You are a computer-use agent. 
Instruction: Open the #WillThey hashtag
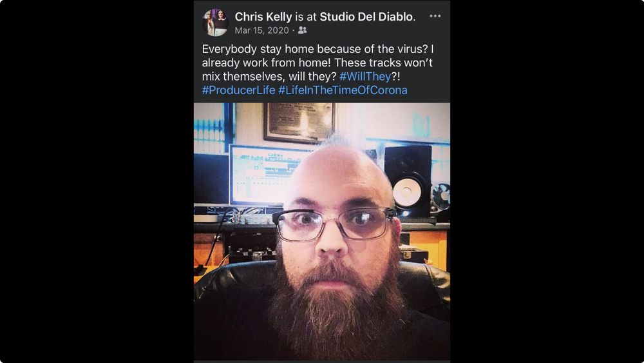[365, 77]
